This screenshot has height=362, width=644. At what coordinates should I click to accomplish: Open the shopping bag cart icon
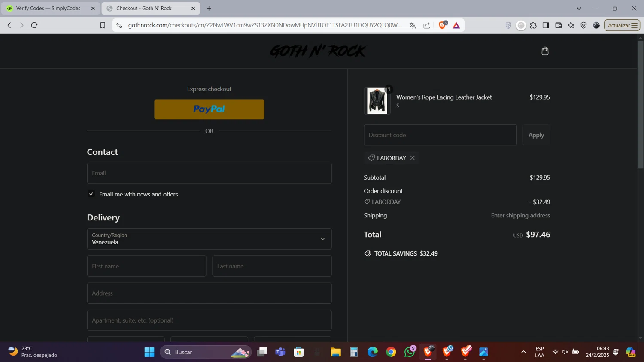tap(545, 51)
